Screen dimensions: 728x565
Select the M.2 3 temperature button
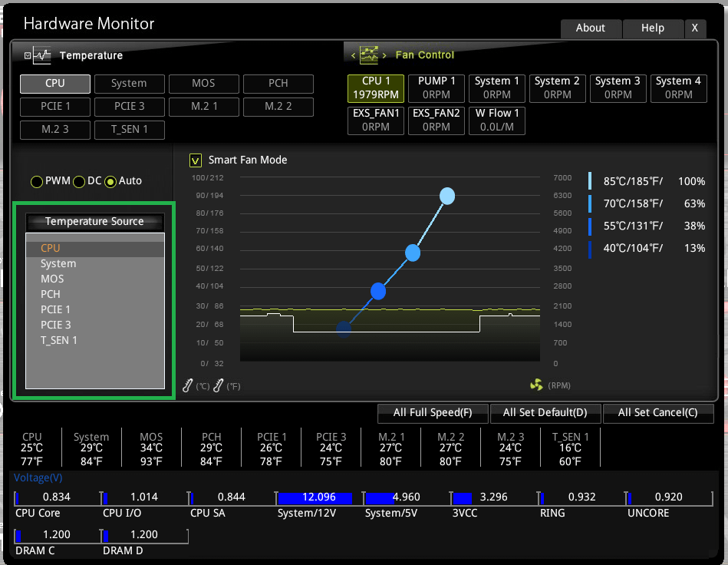(x=55, y=130)
